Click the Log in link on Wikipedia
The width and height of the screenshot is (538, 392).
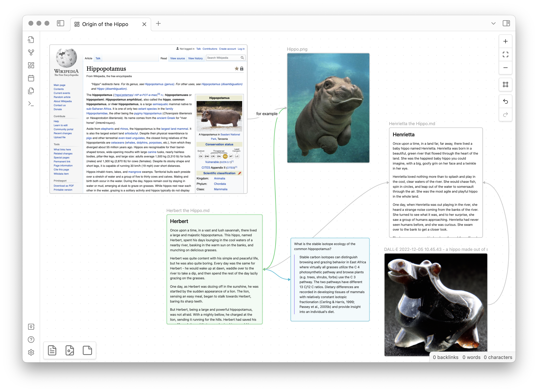(242, 50)
